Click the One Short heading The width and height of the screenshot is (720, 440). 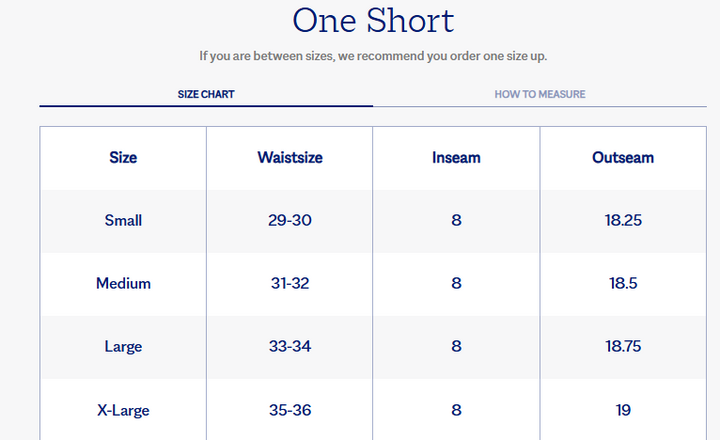pyautogui.click(x=373, y=20)
